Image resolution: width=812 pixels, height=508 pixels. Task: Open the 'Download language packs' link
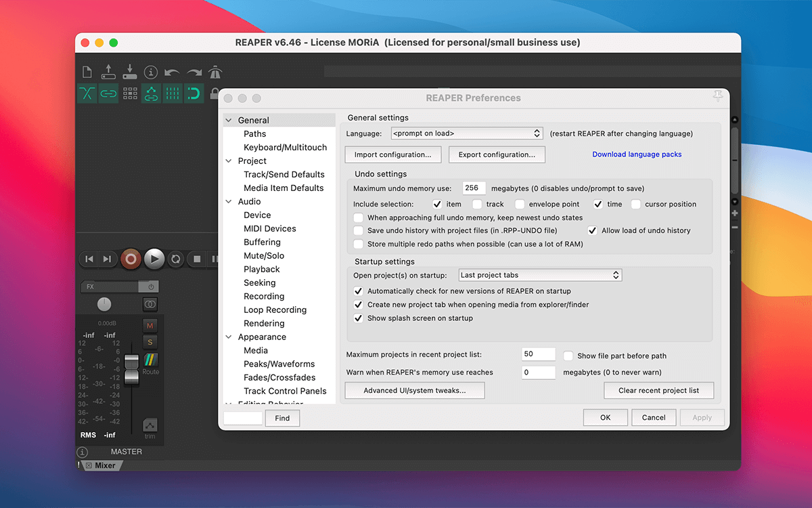(x=637, y=154)
